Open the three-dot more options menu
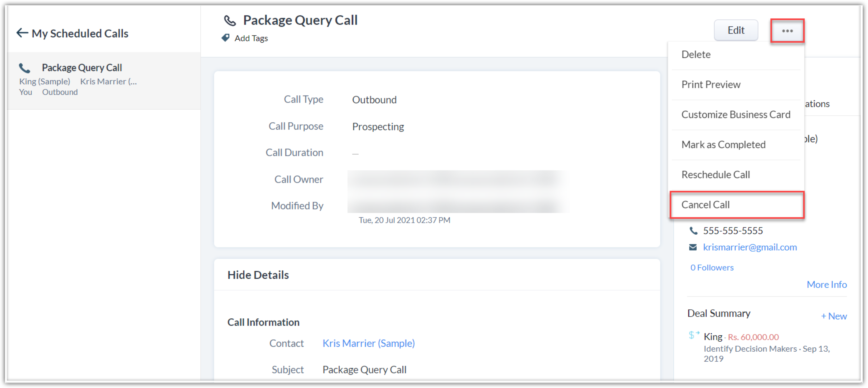868x388 pixels. click(787, 31)
